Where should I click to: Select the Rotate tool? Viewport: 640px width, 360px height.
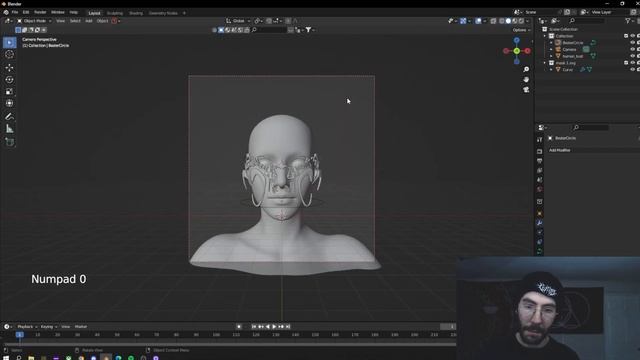(x=9, y=80)
